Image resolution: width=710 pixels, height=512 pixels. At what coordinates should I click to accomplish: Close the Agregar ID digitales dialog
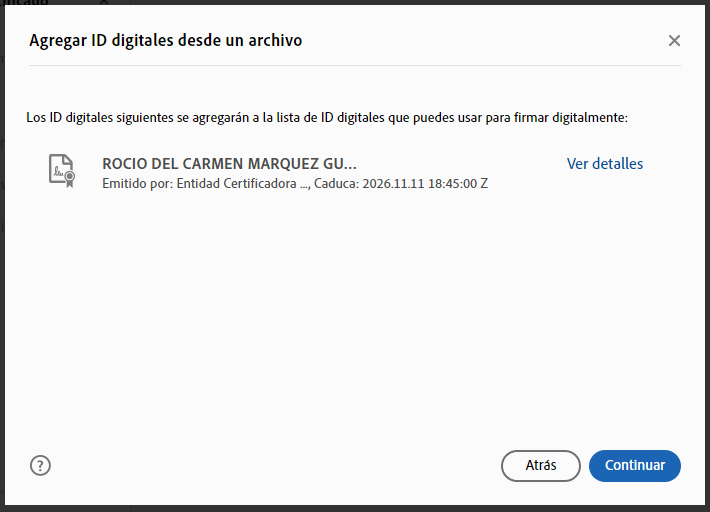click(674, 41)
